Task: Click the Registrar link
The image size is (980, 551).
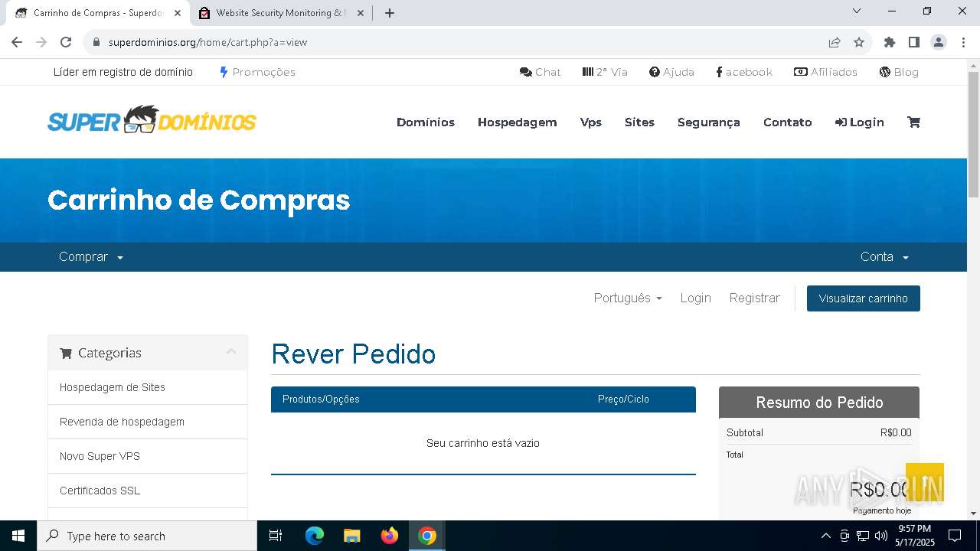Action: point(754,298)
